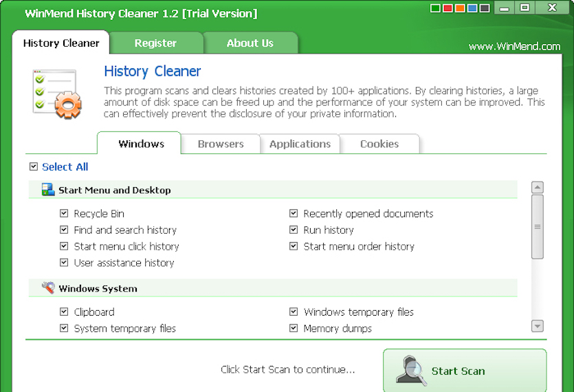Screen dimensions: 574x392
Task: Uncheck User assistance history
Action: [x=64, y=263]
